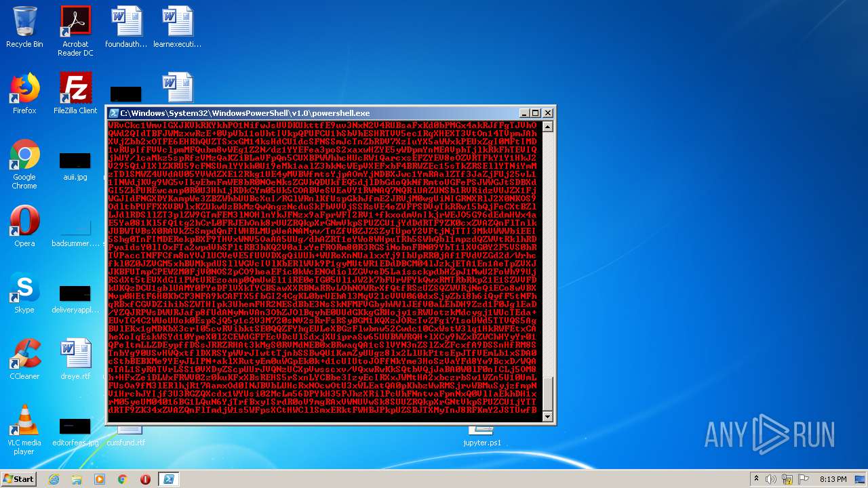Image resolution: width=868 pixels, height=488 pixels.
Task: Select the badsummer desktop file
Action: tap(75, 232)
